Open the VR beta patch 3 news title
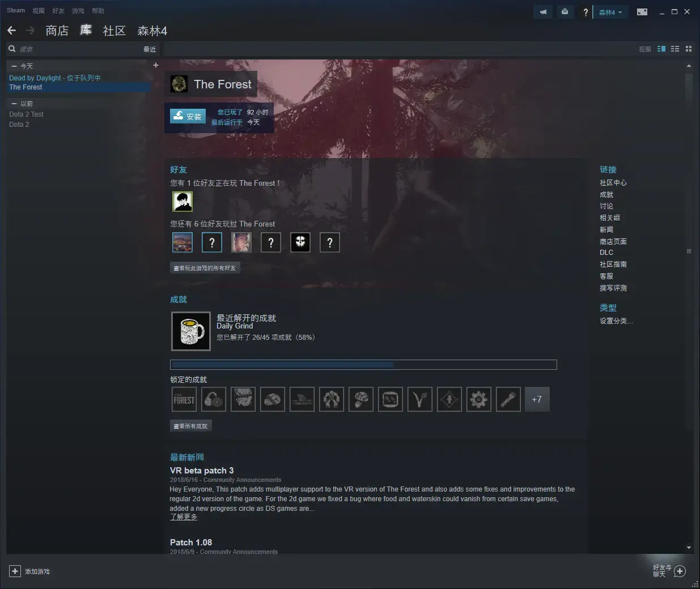 [x=202, y=471]
